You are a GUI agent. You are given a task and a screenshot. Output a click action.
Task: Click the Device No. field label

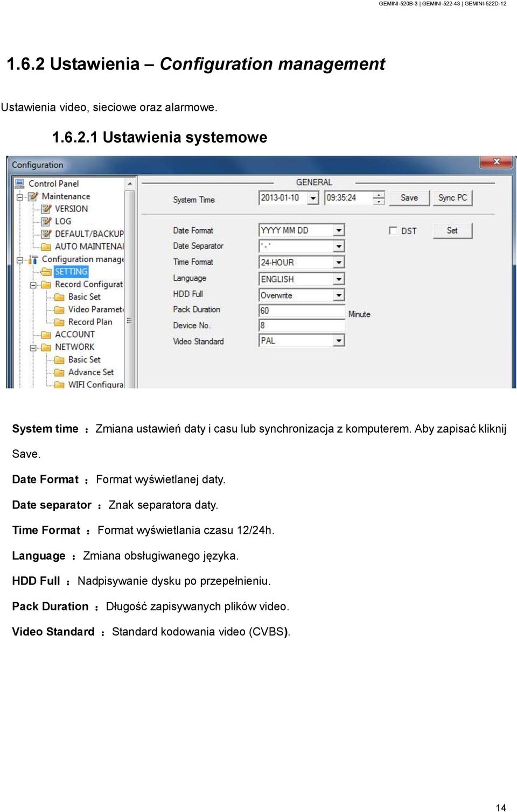[192, 326]
